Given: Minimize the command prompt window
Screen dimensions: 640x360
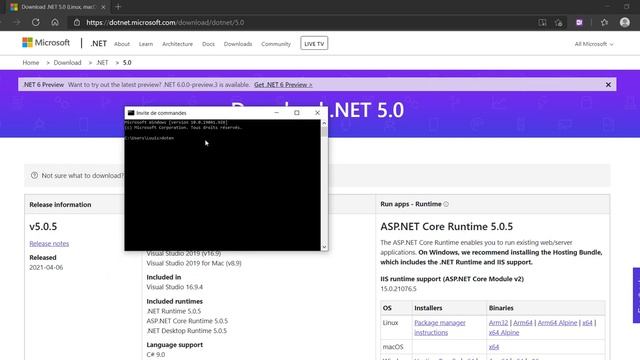Looking at the screenshot, I should tap(276, 113).
